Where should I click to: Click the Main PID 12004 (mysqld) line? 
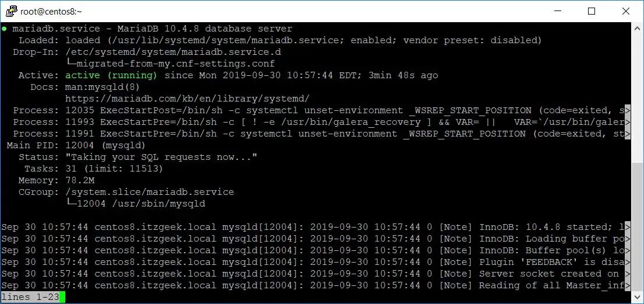coord(76,145)
